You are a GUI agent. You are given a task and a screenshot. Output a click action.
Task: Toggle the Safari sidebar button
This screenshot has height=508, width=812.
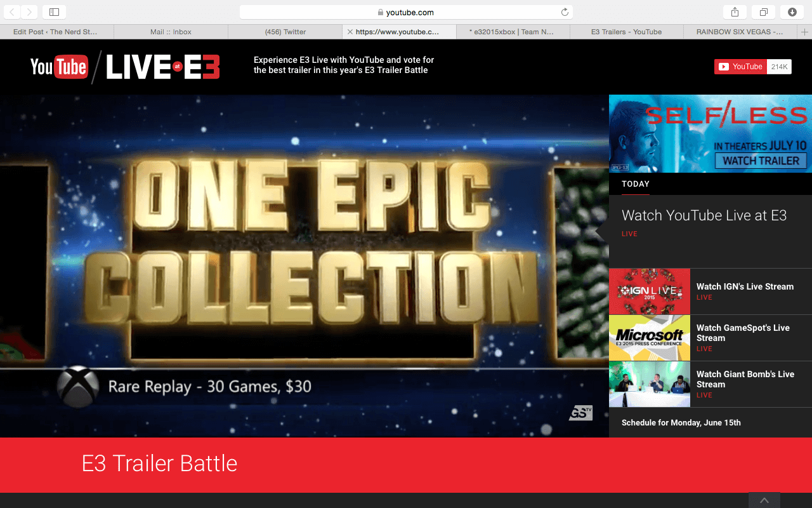54,12
